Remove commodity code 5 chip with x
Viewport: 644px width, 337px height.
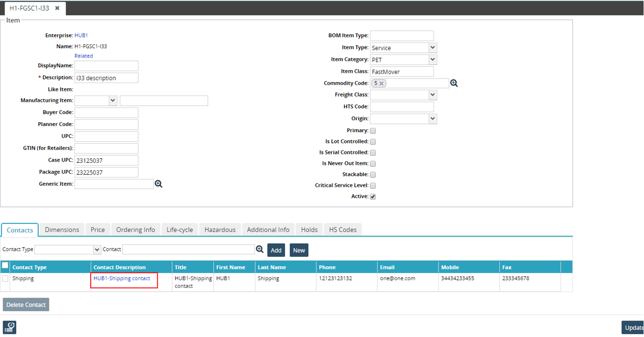pyautogui.click(x=382, y=83)
